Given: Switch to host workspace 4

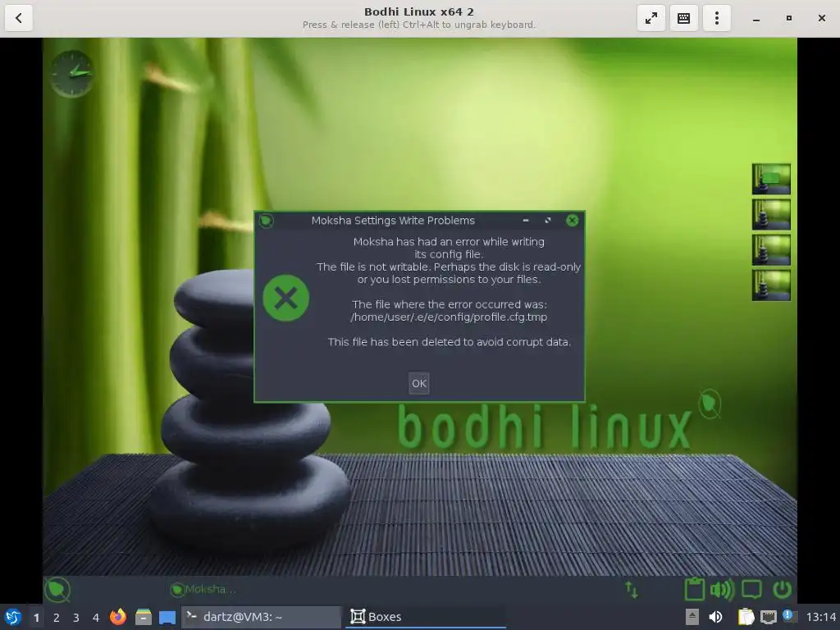Looking at the screenshot, I should [96, 618].
